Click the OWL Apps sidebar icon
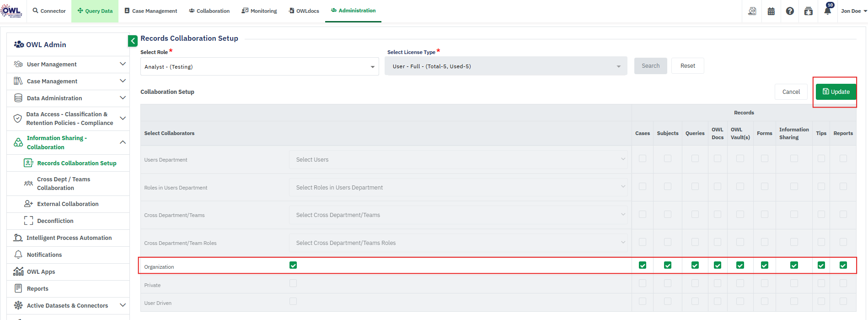 (x=18, y=271)
